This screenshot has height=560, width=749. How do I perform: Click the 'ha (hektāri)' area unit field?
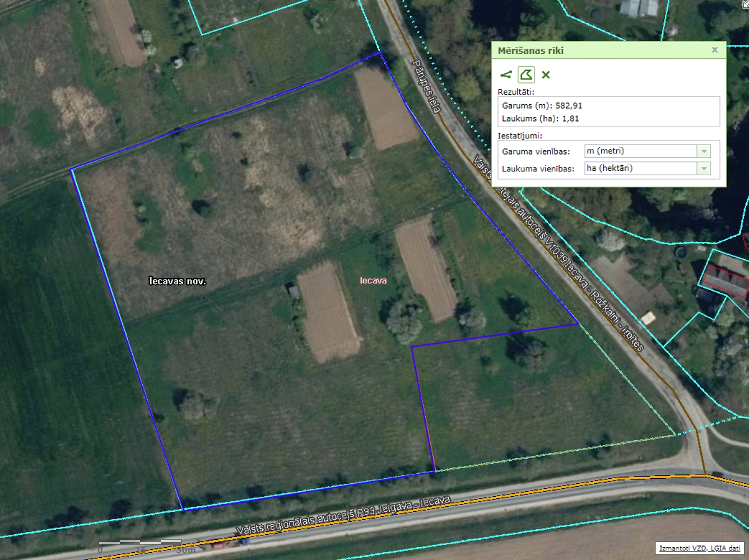point(640,169)
